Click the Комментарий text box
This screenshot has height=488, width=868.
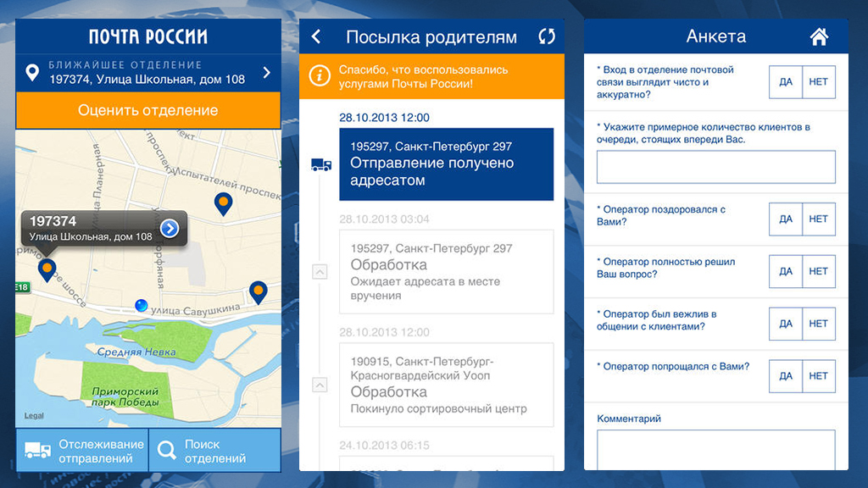tap(715, 449)
